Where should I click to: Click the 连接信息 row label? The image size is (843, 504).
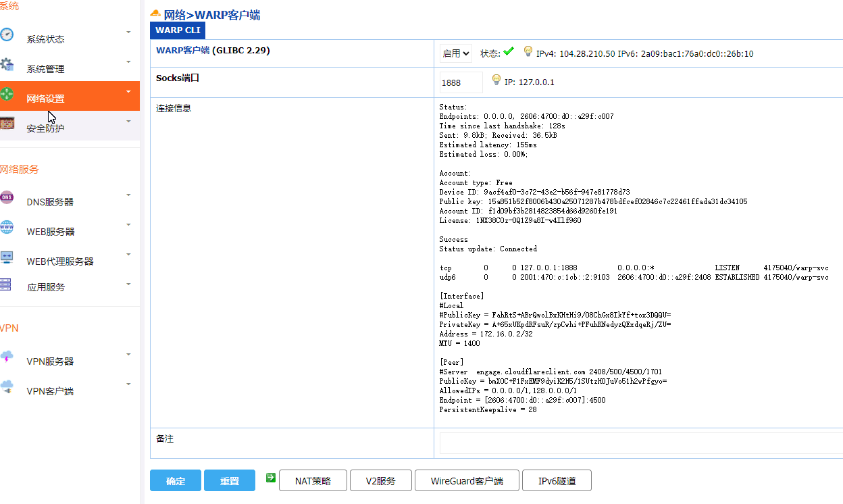click(x=174, y=108)
